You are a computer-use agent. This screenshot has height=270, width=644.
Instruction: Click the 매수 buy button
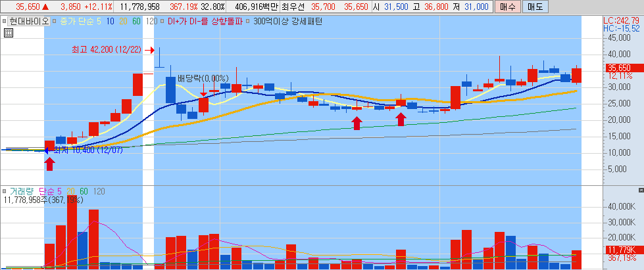(x=507, y=7)
